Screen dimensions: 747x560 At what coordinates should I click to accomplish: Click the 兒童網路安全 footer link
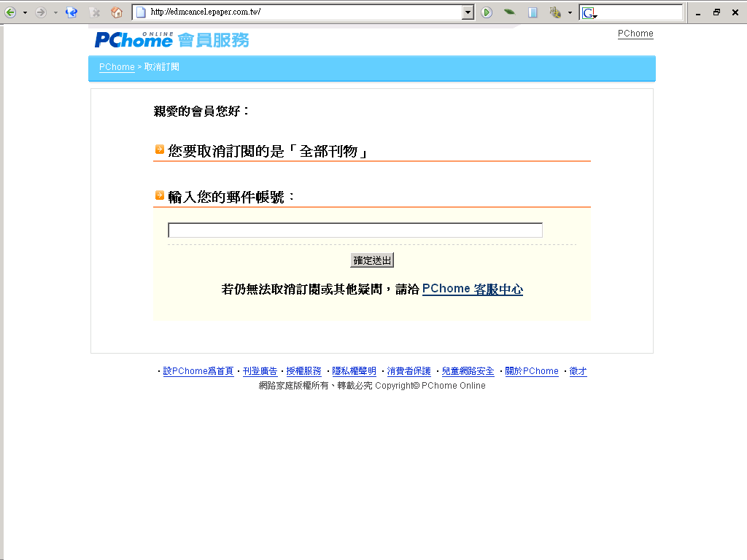pos(468,371)
